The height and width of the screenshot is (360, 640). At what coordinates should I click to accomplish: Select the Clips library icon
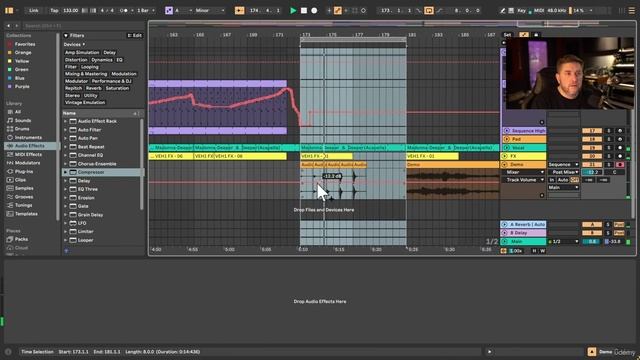tap(10, 180)
